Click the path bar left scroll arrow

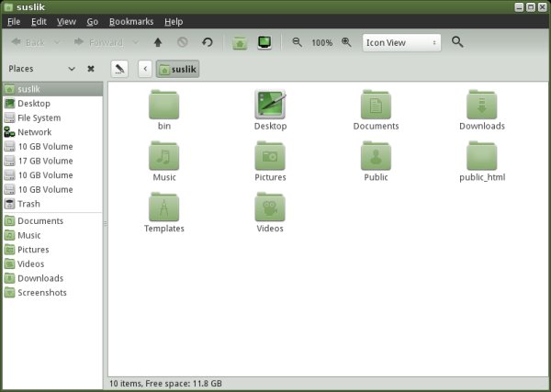tap(145, 69)
